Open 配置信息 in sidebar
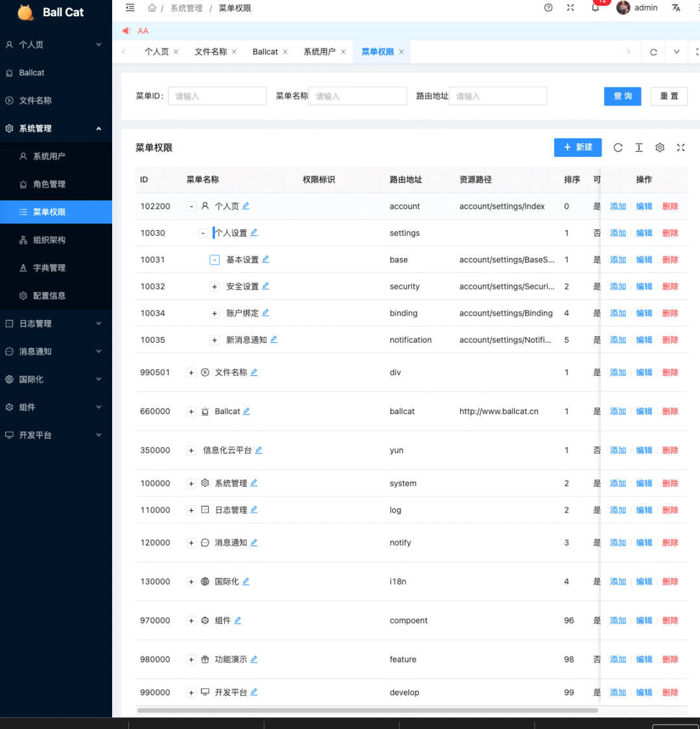Viewport: 700px width, 729px height. point(56,295)
